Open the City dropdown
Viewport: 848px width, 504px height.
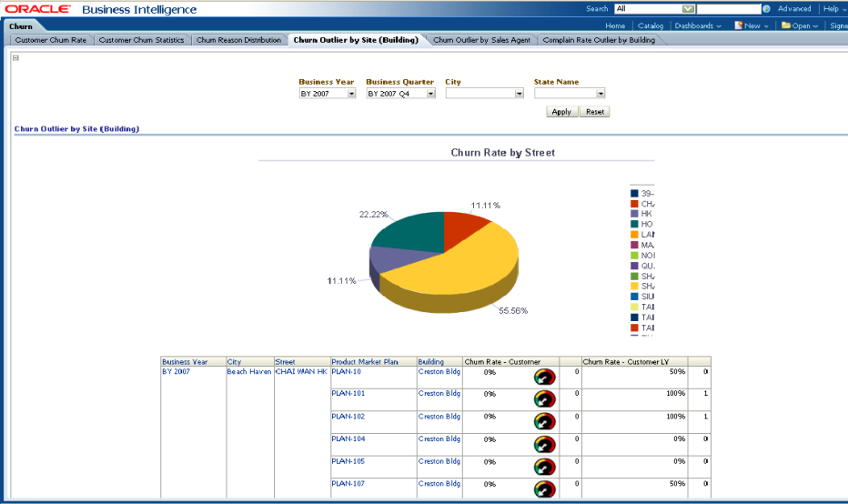(x=520, y=94)
